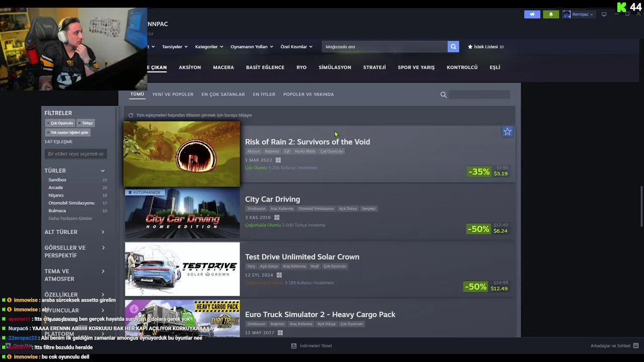Open Risk of Rain 2 capsule thumbnail

point(182,154)
